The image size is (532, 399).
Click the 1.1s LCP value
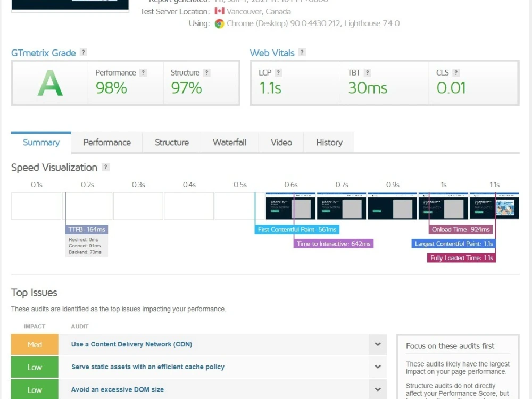(270, 88)
